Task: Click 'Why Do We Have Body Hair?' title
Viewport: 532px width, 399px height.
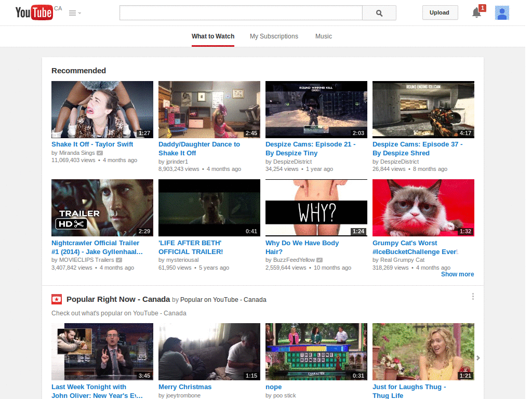Action: 302,247
